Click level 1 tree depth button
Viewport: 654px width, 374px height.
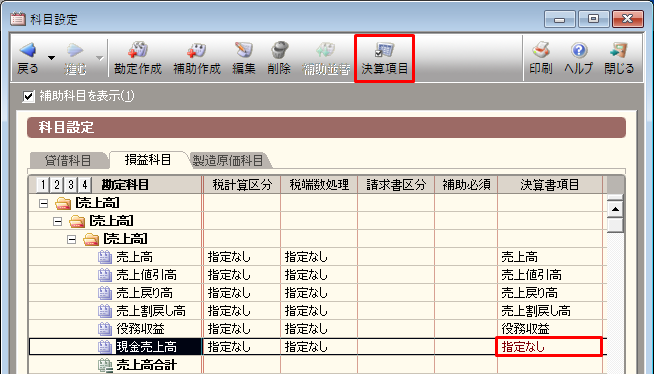click(43, 185)
